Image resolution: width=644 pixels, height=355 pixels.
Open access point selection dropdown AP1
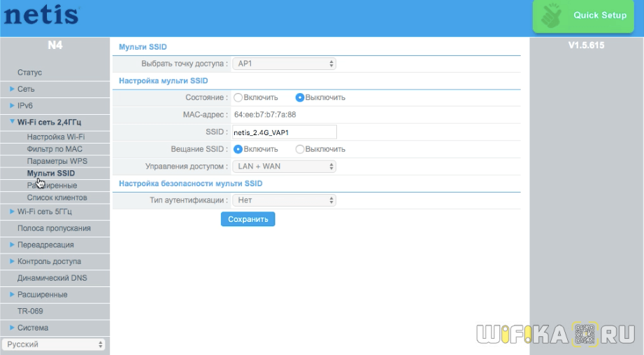pyautogui.click(x=284, y=64)
